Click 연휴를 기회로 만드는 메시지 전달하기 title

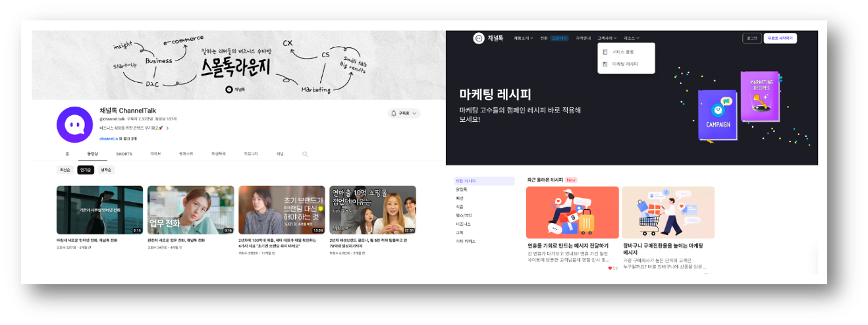(568, 245)
